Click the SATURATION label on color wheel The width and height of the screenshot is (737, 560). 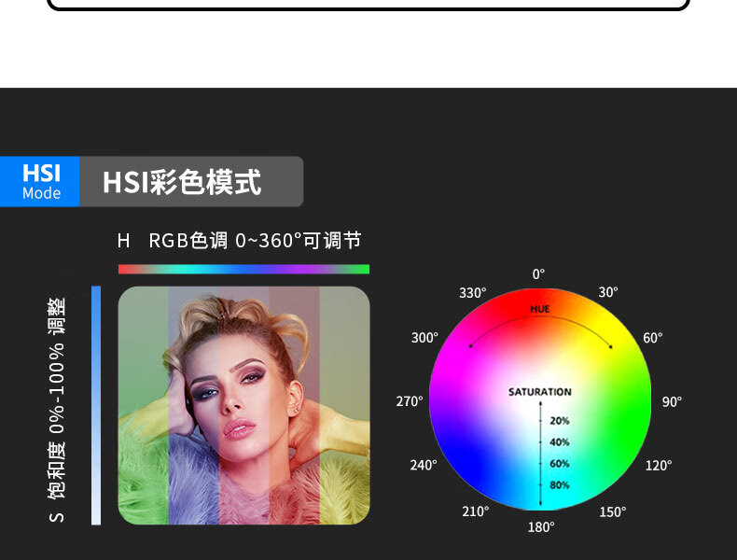[539, 392]
